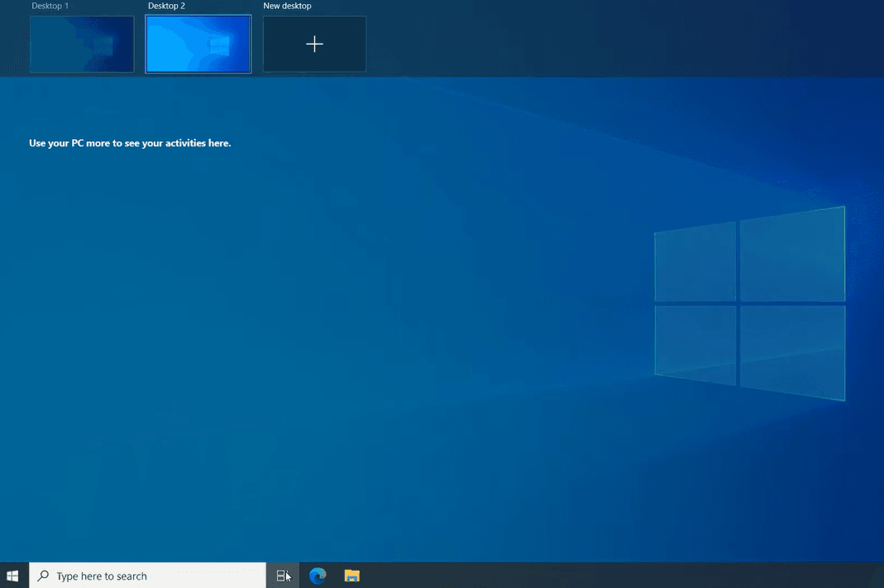Click the 'Desktop 1' label
This screenshot has width=884, height=588.
(x=50, y=6)
